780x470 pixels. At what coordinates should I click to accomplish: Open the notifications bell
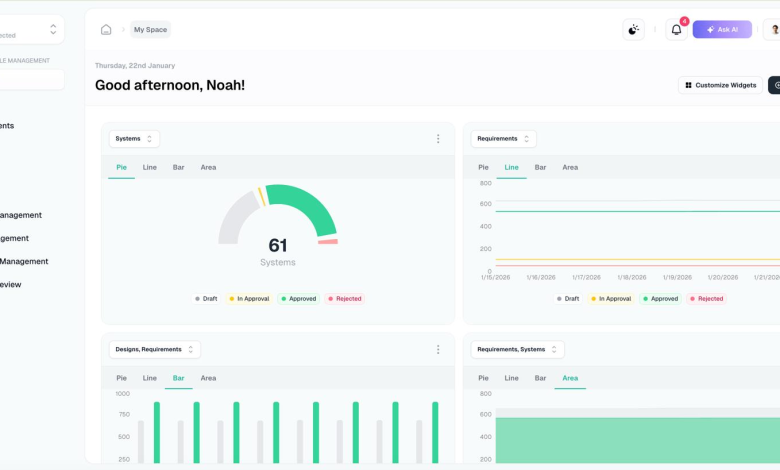[x=676, y=30]
